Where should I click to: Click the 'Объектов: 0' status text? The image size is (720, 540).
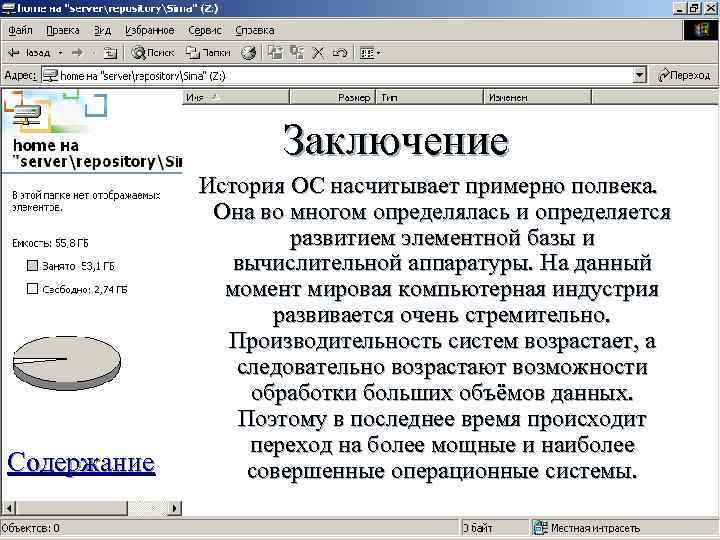[31, 528]
